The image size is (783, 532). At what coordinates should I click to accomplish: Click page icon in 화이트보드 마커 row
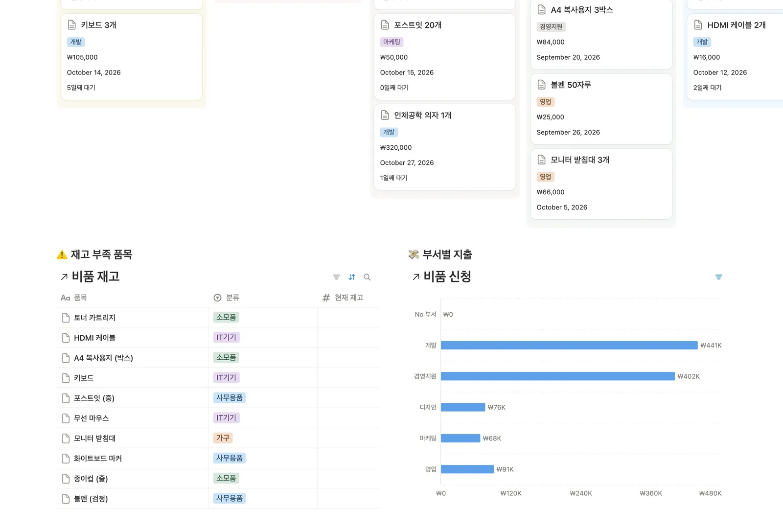(66, 459)
